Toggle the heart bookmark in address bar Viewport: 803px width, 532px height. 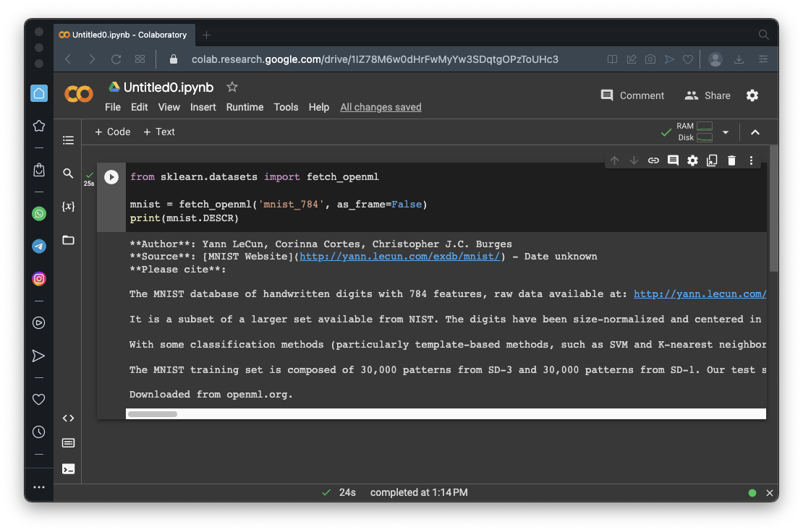(688, 59)
